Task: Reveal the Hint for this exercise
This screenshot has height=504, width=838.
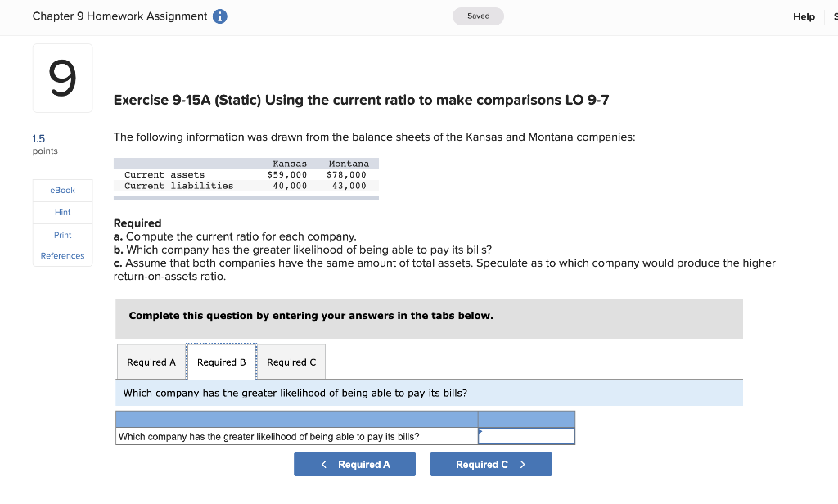Action: point(62,212)
